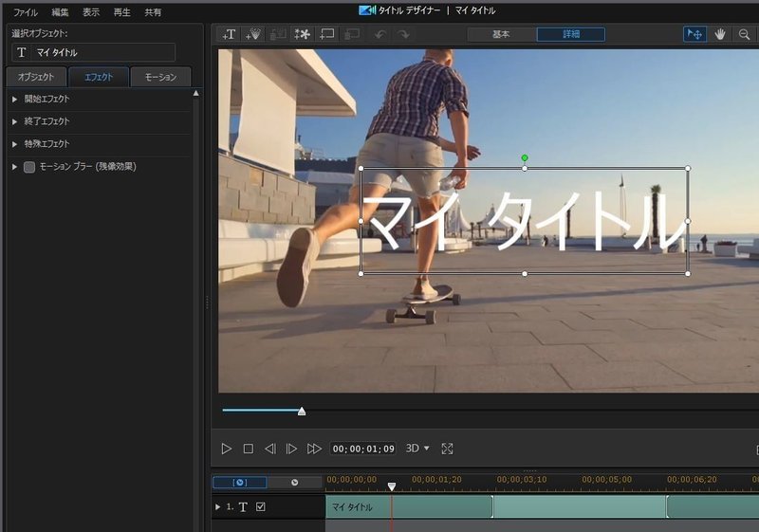Click the top-left resize handle of title box

[x=361, y=168]
